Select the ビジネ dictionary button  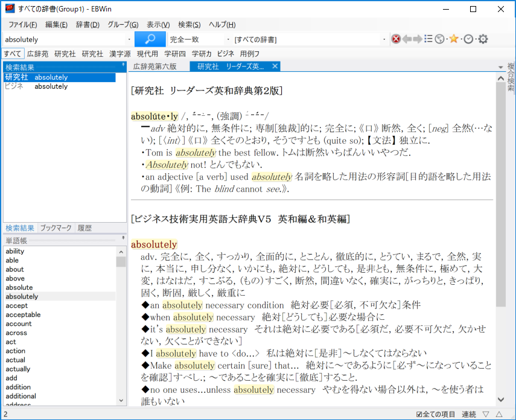click(x=226, y=54)
